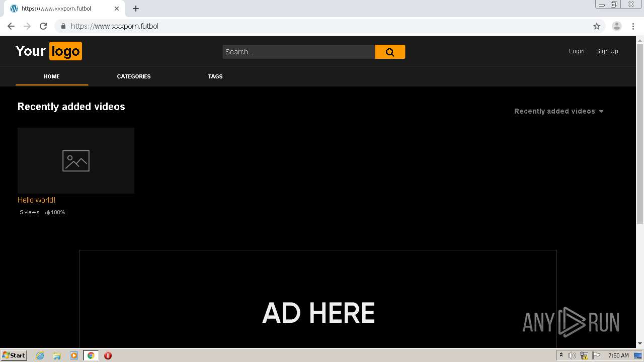Click inside the Search input field
Viewport: 644px width, 362px height.
click(299, 52)
